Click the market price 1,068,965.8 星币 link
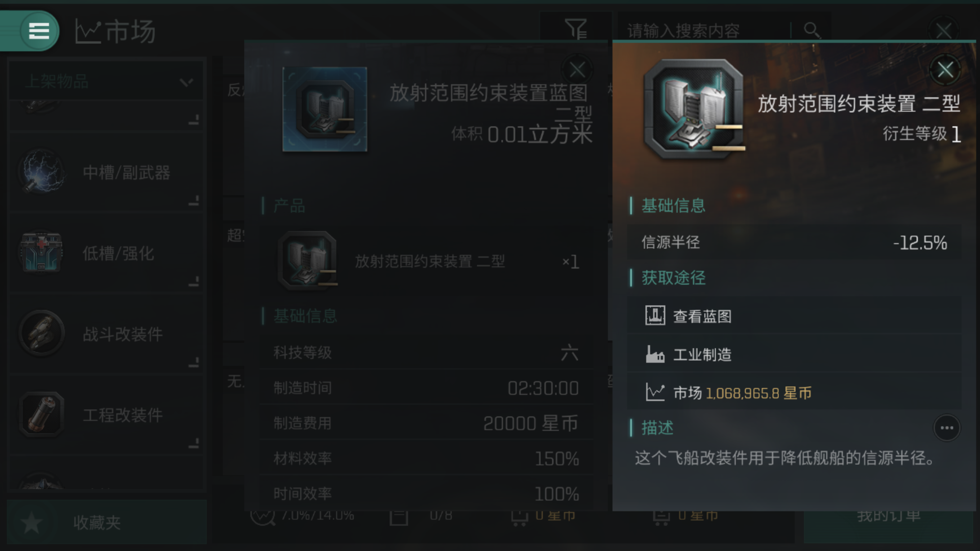The image size is (980, 551). tap(758, 393)
